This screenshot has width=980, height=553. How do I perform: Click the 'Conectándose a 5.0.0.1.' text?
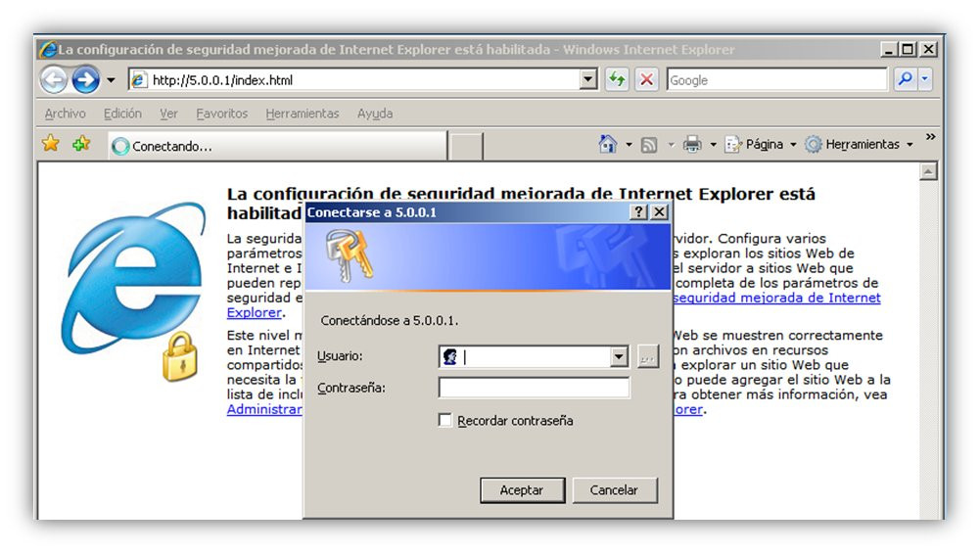click(x=390, y=321)
